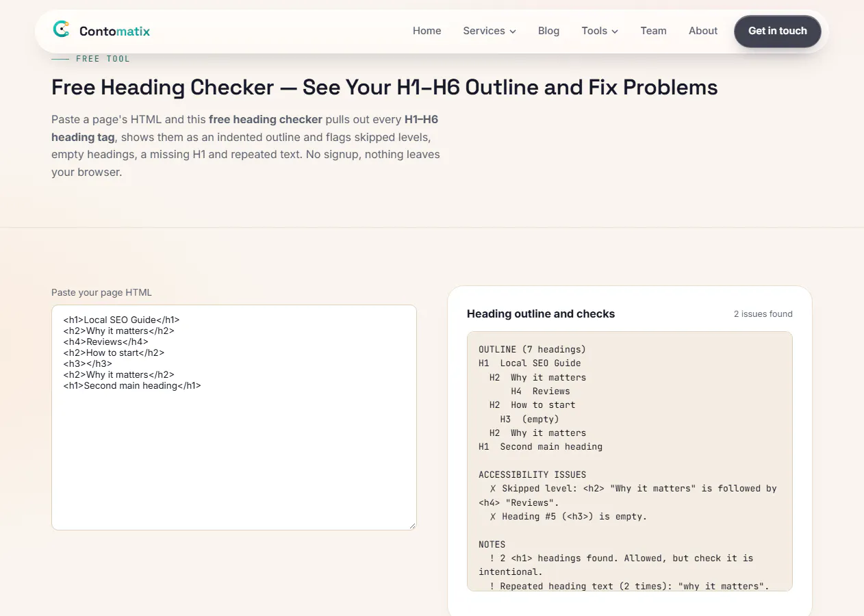The height and width of the screenshot is (616, 864).
Task: Click the '2 <h1> headings found' note
Action: click(616, 565)
